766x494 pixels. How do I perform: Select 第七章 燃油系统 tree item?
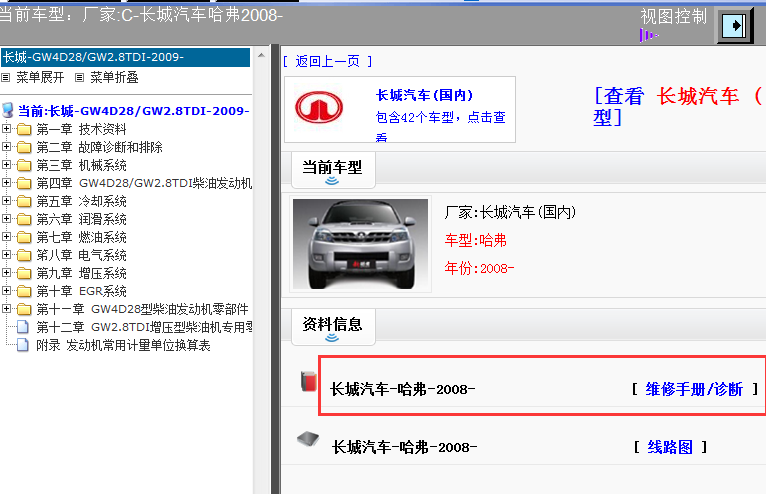point(82,237)
